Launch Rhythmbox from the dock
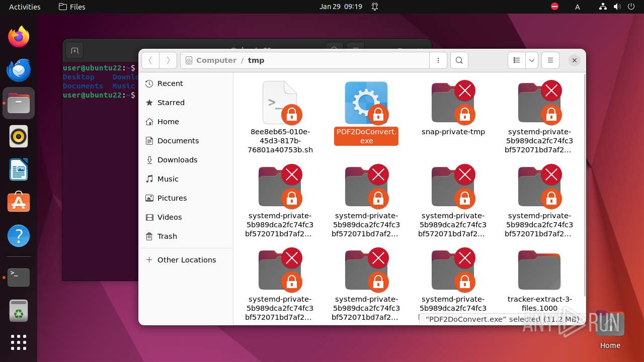The width and height of the screenshot is (644, 362). tap(19, 136)
